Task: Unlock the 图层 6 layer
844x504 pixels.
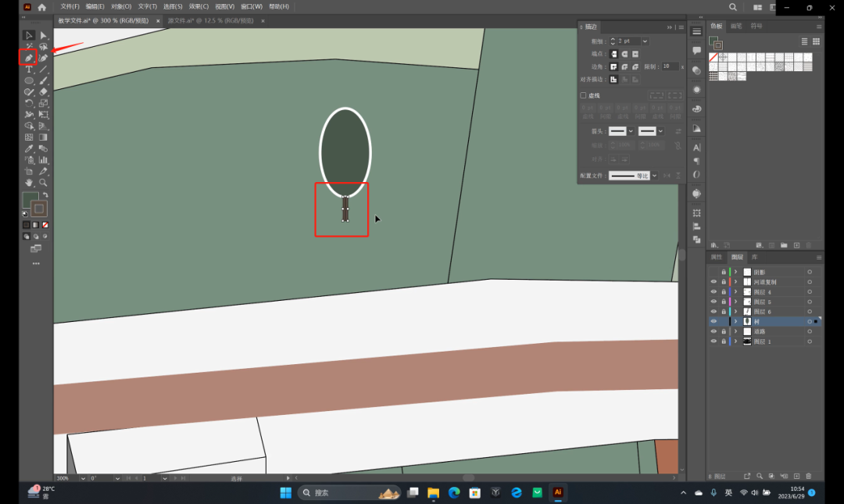Action: click(x=724, y=312)
